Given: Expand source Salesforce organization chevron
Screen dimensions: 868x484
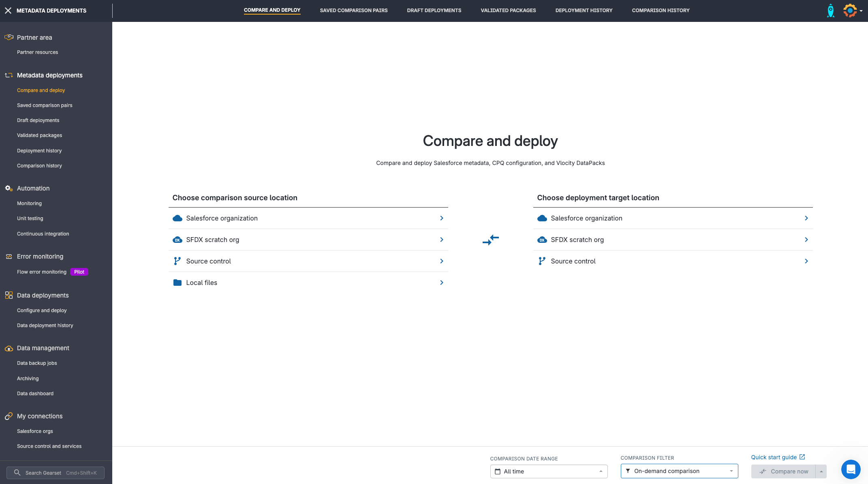Looking at the screenshot, I should coord(442,218).
